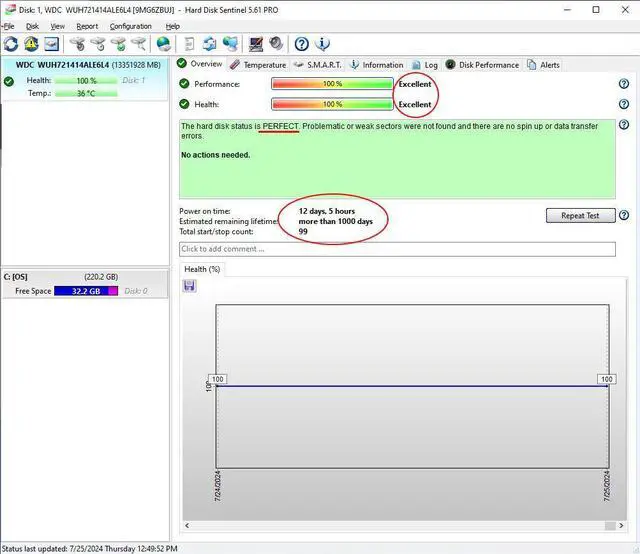Click the yellow warning alert toolbar icon
Screen dimensions: 640x554
tap(31, 44)
